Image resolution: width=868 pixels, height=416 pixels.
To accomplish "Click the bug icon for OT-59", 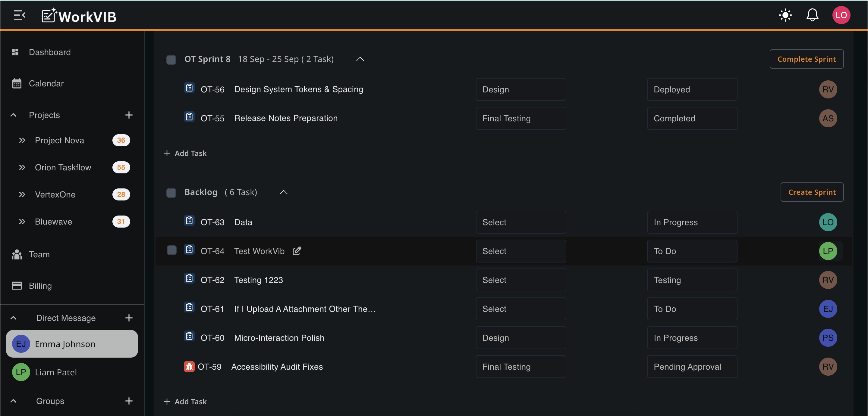I will click(189, 367).
